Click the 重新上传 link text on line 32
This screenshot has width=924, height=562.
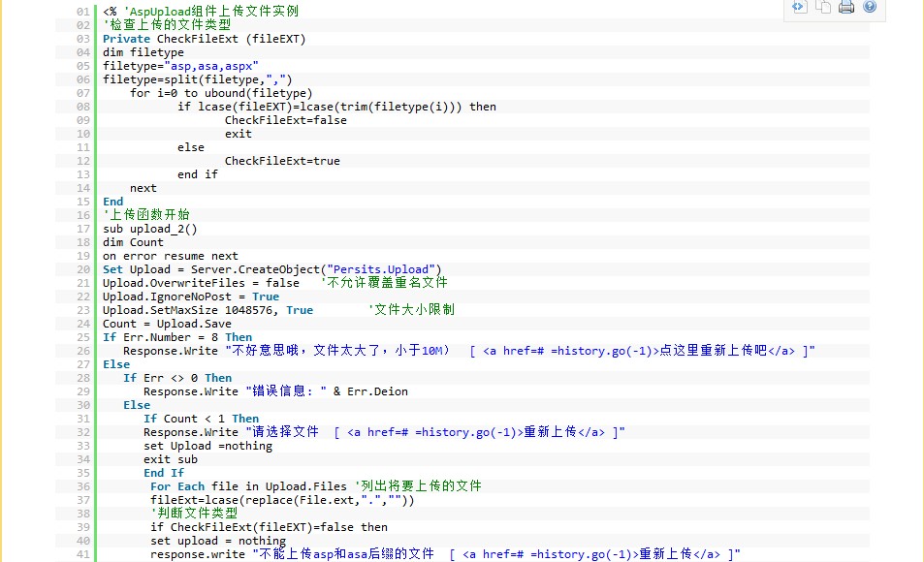(x=547, y=432)
